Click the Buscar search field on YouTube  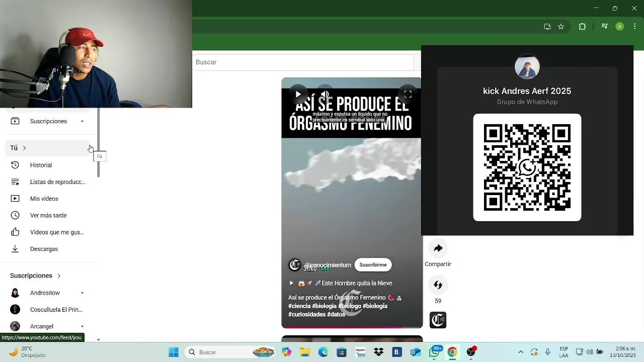(x=303, y=62)
